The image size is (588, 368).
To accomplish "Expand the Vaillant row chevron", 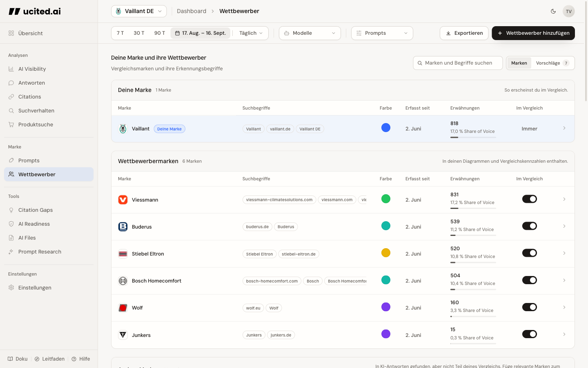I will coord(564,128).
